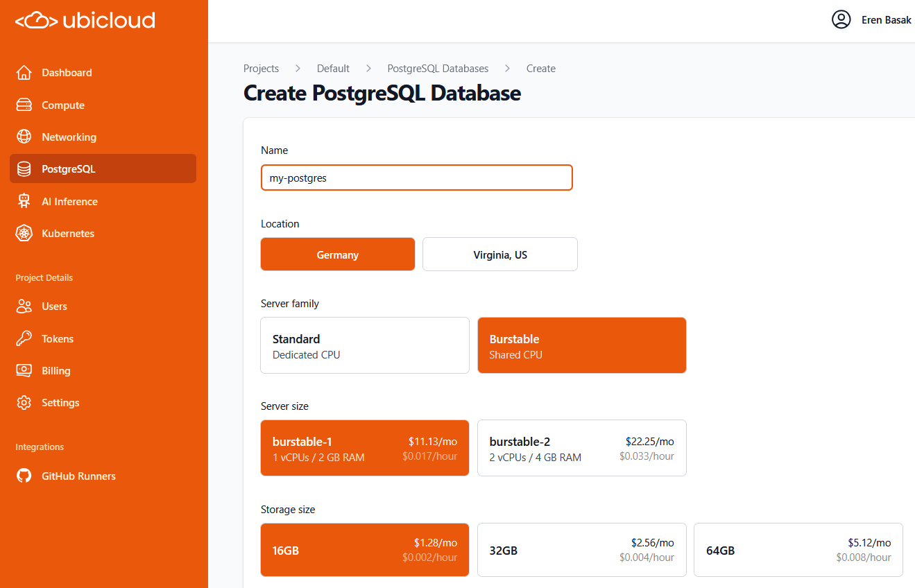Image resolution: width=915 pixels, height=588 pixels.
Task: Click the Create breadcrumb
Action: tap(541, 69)
